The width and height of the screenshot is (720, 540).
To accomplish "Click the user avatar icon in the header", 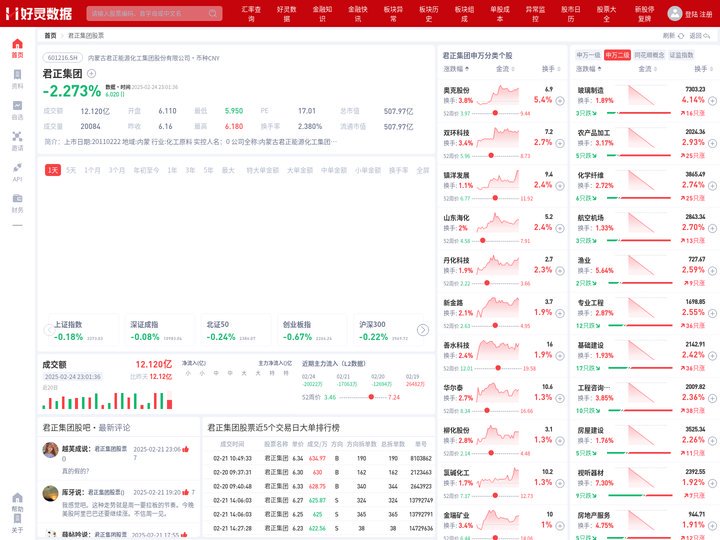I will [x=675, y=13].
